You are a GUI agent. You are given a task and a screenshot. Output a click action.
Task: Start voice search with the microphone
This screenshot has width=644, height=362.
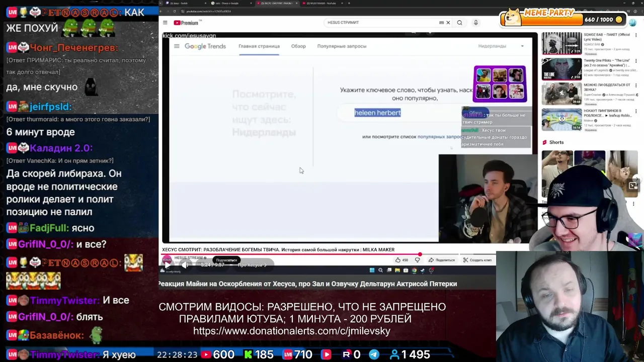[475, 23]
